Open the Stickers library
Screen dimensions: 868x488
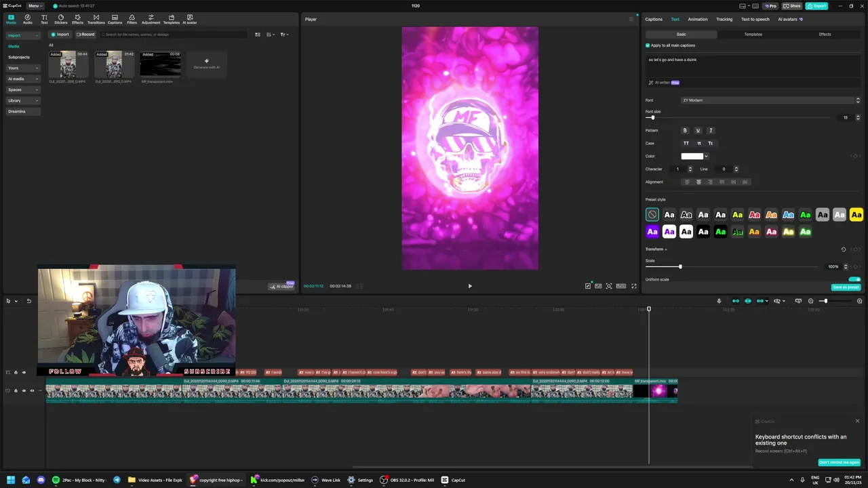(x=61, y=19)
